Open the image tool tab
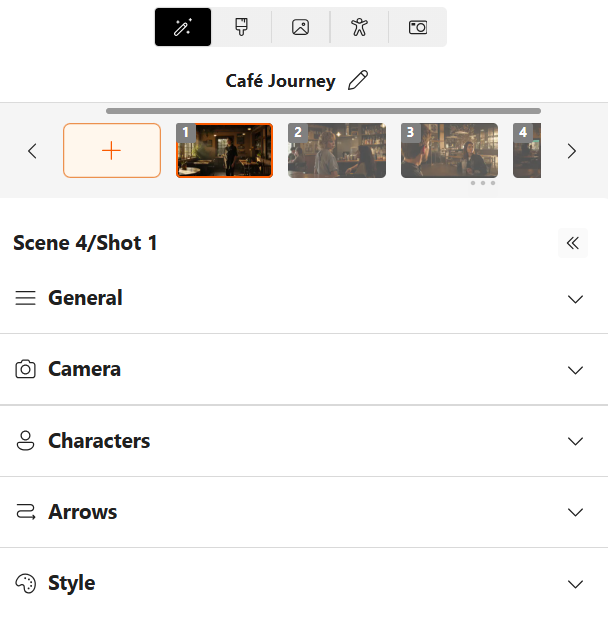Image resolution: width=608 pixels, height=617 pixels. pyautogui.click(x=300, y=27)
